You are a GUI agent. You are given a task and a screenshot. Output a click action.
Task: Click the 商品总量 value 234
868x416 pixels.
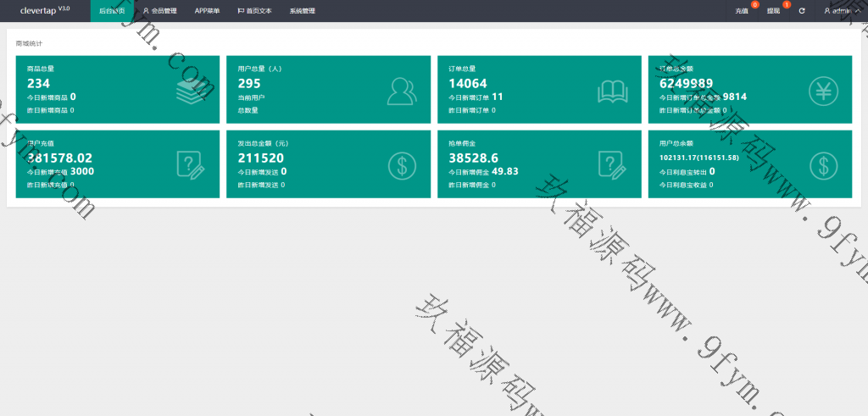tap(38, 83)
